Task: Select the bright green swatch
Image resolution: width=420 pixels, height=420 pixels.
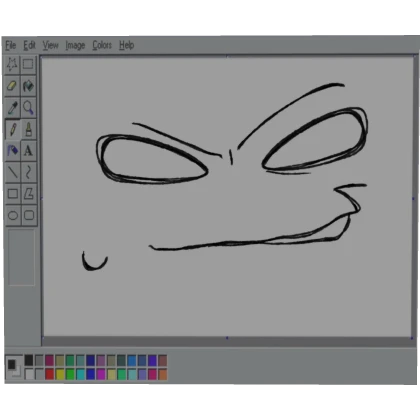Action: coord(70,374)
